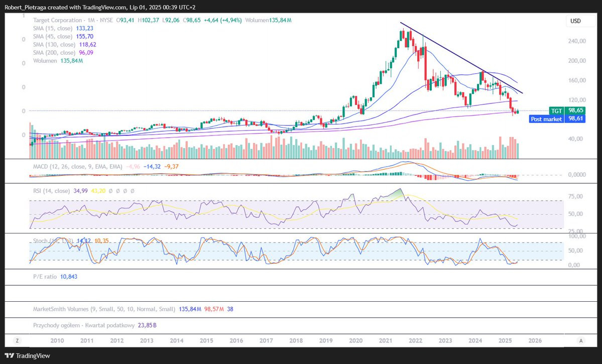Click the 2010 time axis label
The image size is (602, 364).
[x=57, y=340]
